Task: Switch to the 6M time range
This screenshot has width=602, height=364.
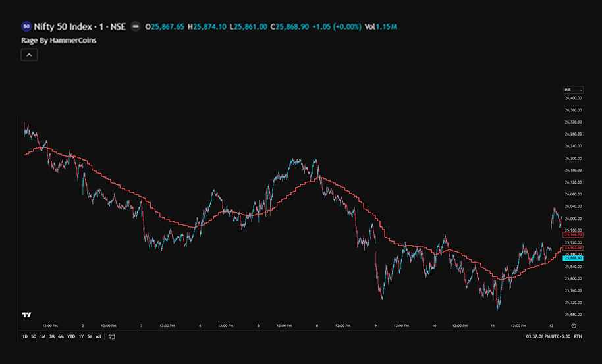Action: point(61,336)
